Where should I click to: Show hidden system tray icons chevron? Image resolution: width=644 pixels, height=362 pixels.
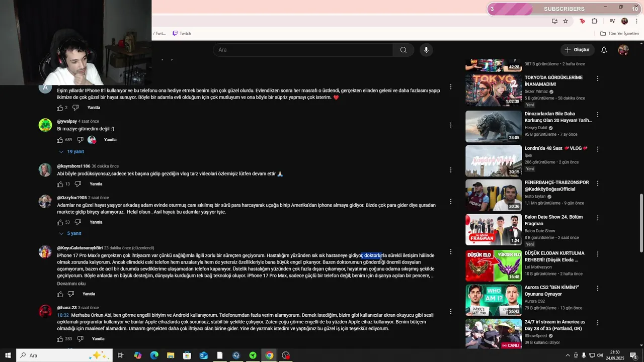[568, 355]
